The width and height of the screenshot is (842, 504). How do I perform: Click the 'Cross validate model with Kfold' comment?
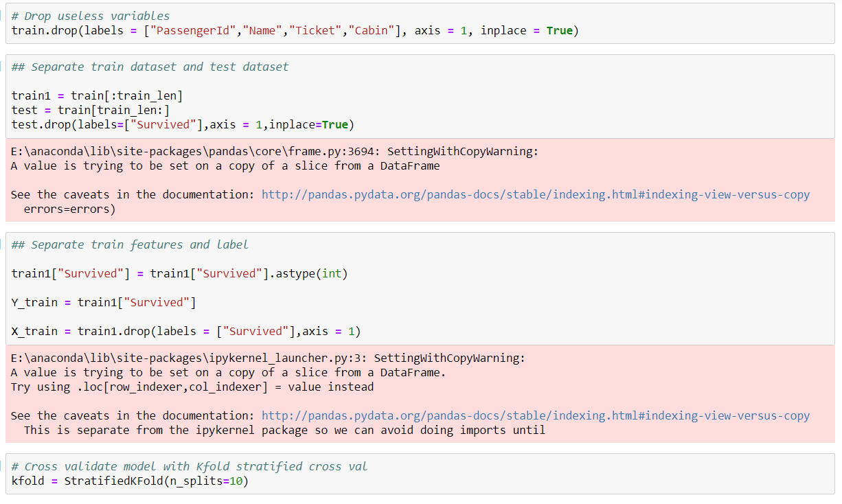tap(190, 466)
